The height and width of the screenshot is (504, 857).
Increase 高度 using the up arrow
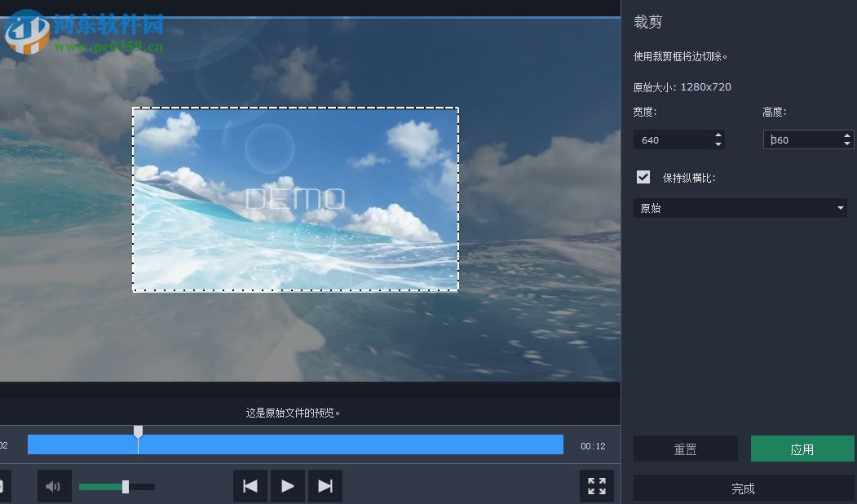click(x=846, y=135)
